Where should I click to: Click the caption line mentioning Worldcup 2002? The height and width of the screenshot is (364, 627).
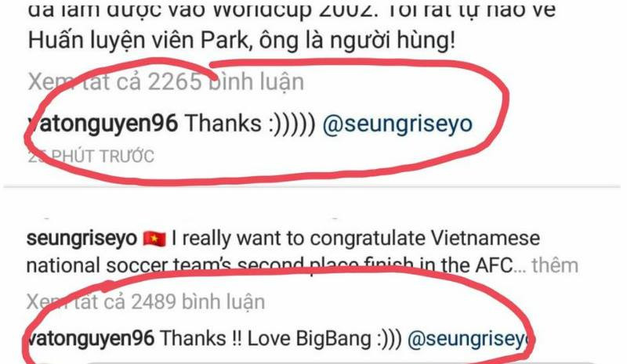(x=292, y=9)
